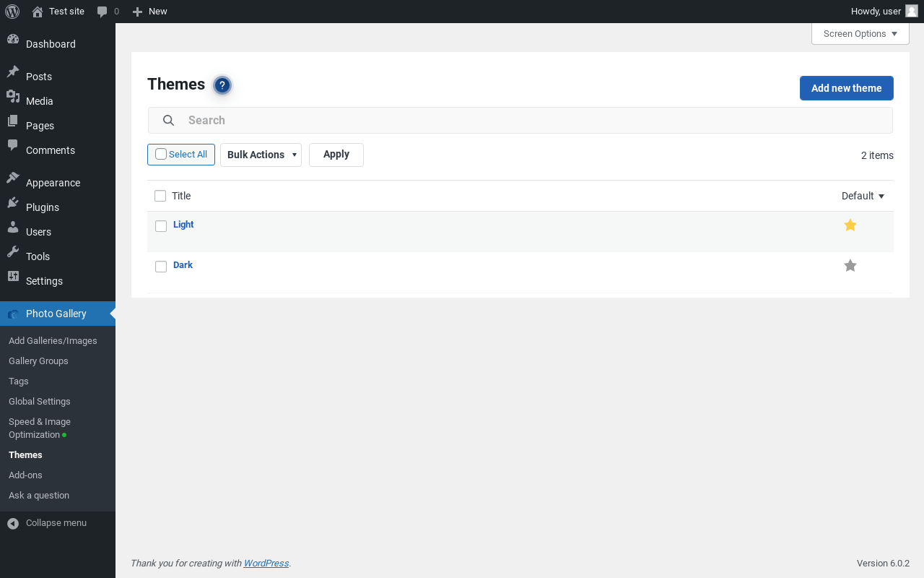Image resolution: width=924 pixels, height=578 pixels.
Task: Click the Comments icon in sidebar
Action: (13, 146)
